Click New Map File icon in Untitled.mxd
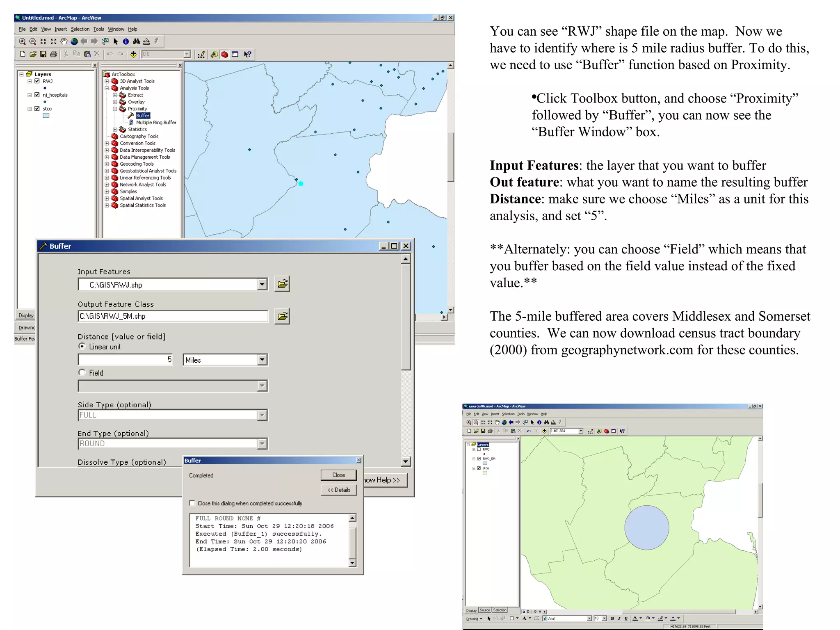This screenshot has width=840, height=630. [x=23, y=54]
